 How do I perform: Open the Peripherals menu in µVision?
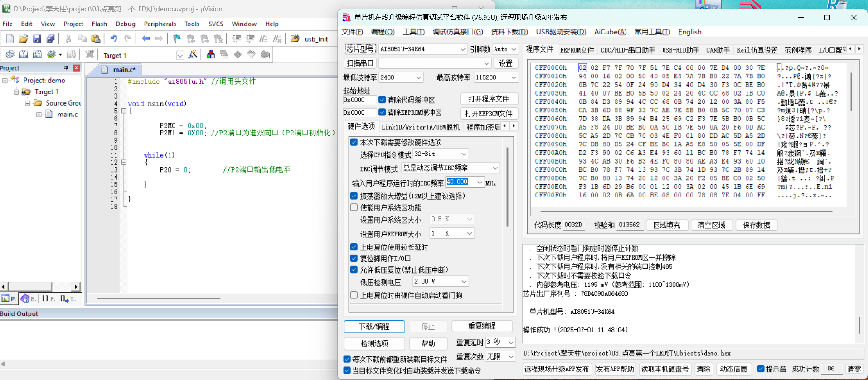point(160,24)
